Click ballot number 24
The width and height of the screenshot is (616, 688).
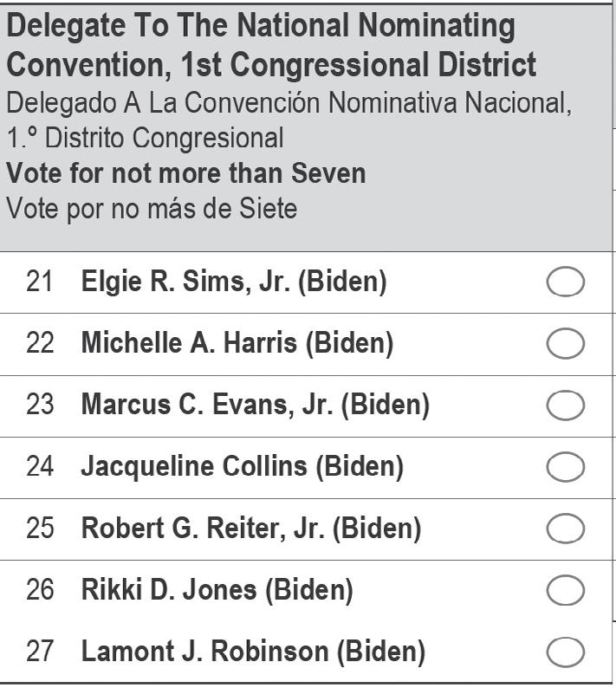[x=40, y=467]
